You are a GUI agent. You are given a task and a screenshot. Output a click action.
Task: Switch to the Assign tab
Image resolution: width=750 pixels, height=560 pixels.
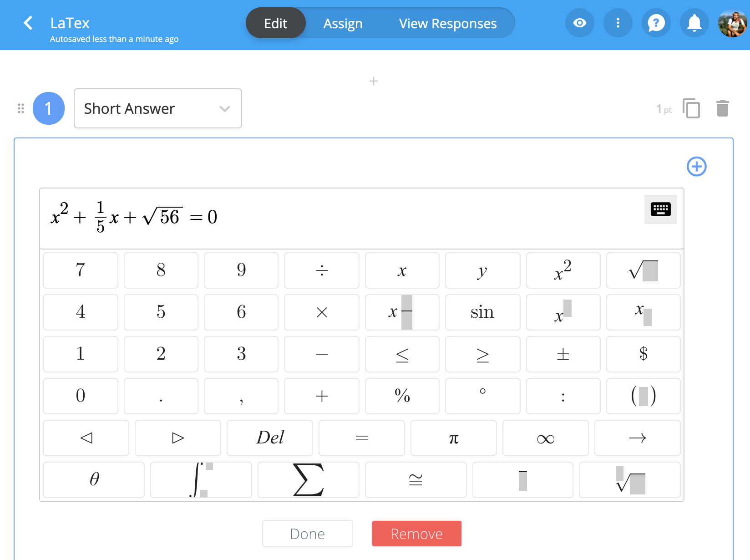(343, 23)
